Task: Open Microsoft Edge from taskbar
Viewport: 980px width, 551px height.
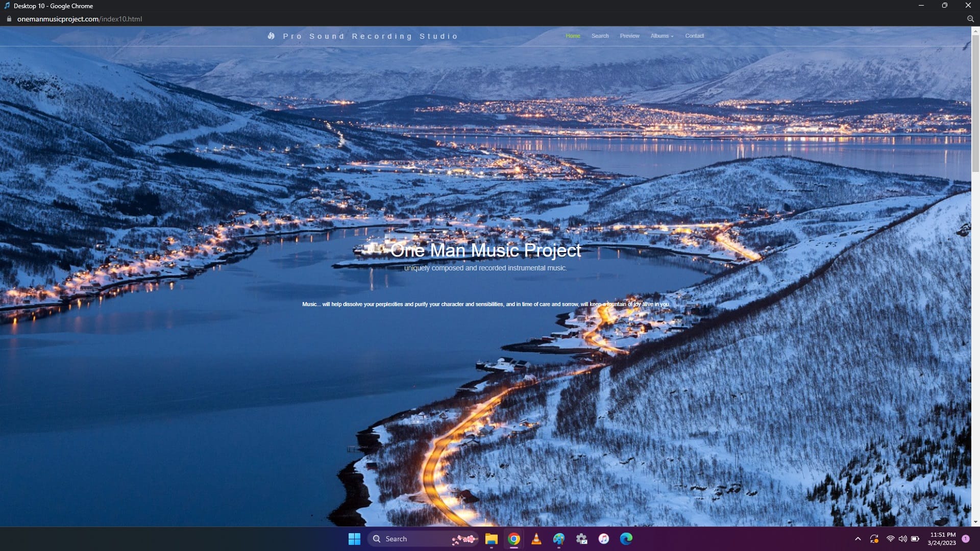Action: [626, 539]
